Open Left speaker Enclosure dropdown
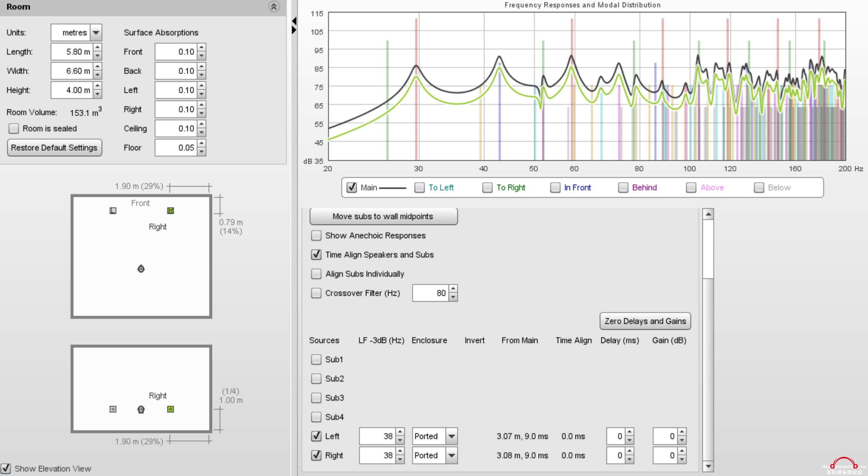Screen dimensions: 868x476 click(x=452, y=436)
